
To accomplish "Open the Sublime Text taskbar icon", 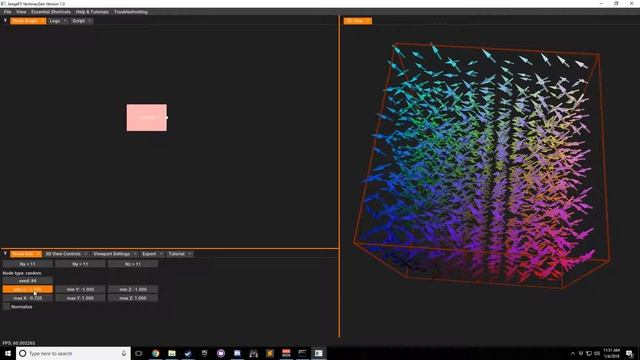I will point(270,353).
